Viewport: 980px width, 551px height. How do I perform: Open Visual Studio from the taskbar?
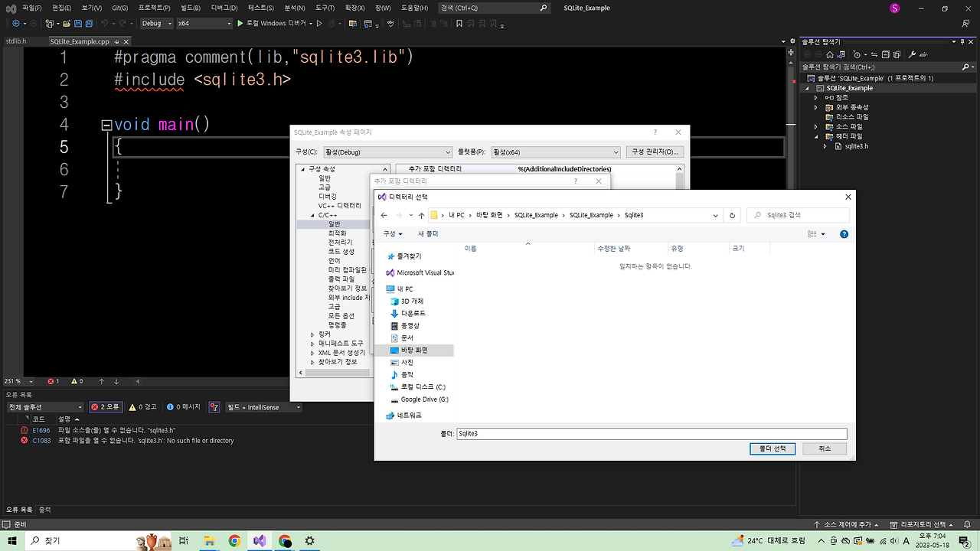click(260, 540)
